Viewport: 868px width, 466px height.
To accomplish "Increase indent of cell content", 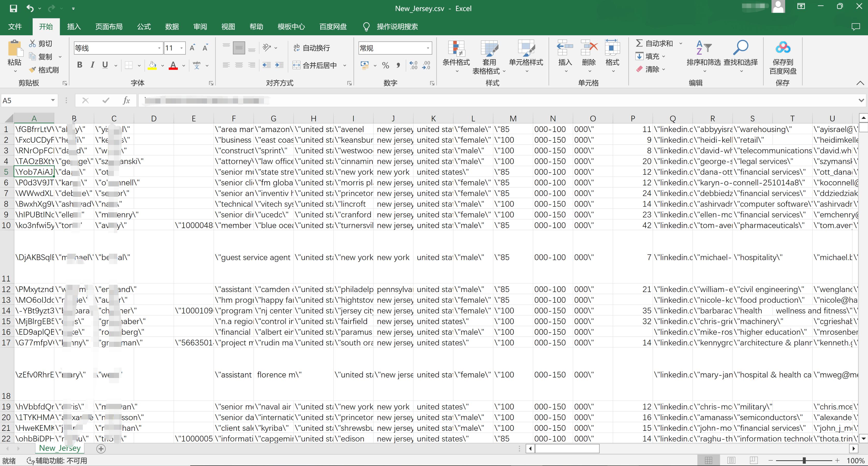I will tap(279, 65).
